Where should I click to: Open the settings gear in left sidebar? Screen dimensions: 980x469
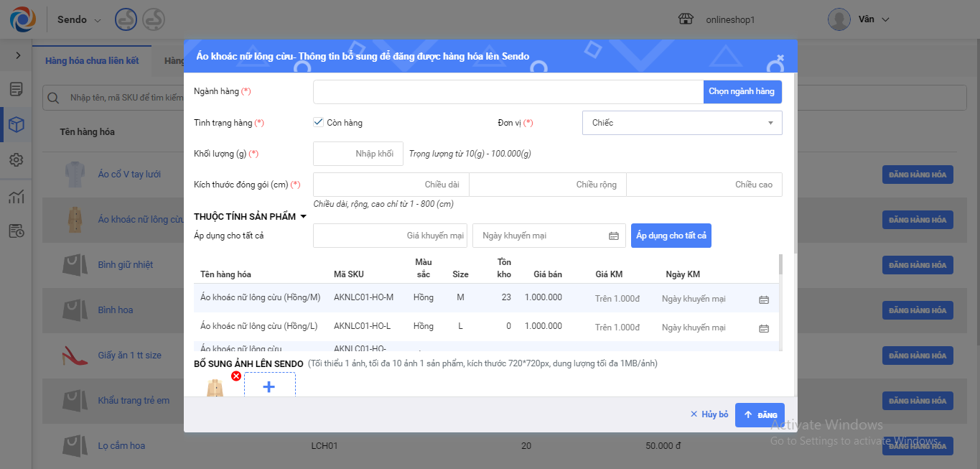click(16, 159)
